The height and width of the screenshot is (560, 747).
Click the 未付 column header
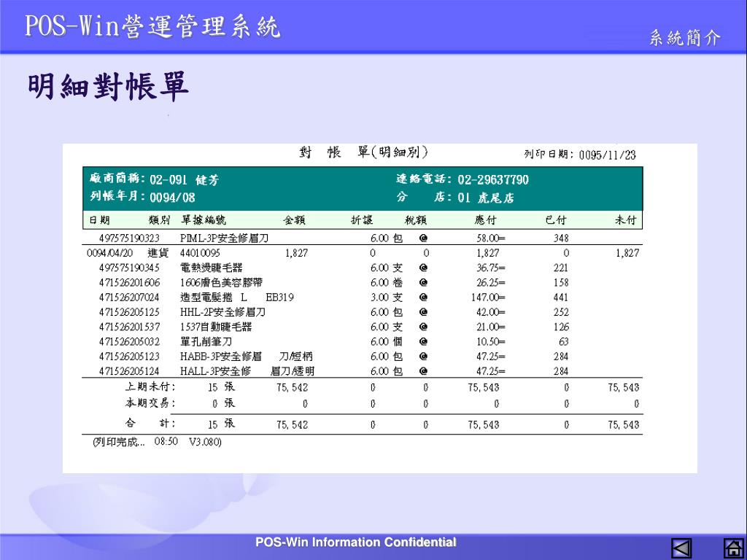(625, 220)
